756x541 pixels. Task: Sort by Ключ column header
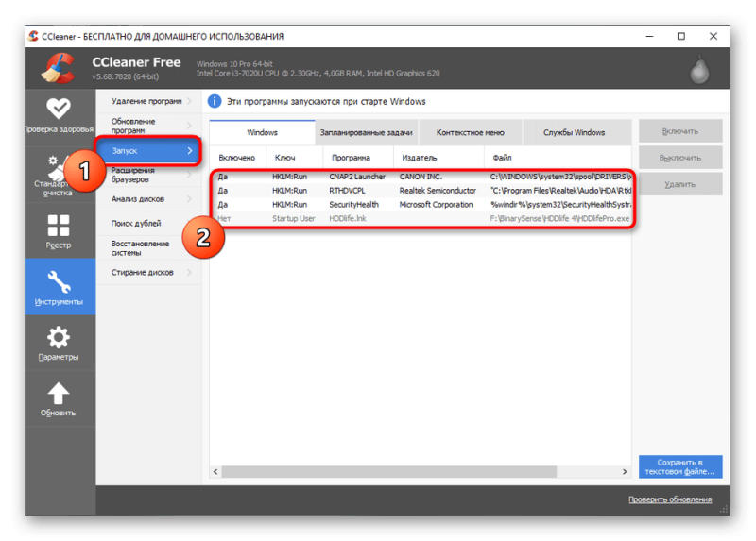[294, 158]
